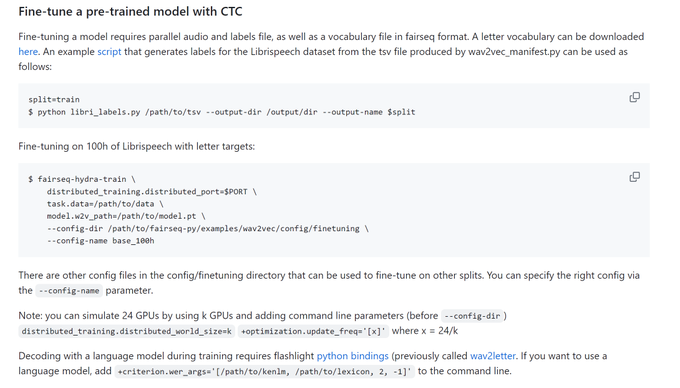Click the 'Fine-tuning on 100h of Librispeech' sentence
Screen dimensions: 680x388
coord(137,146)
